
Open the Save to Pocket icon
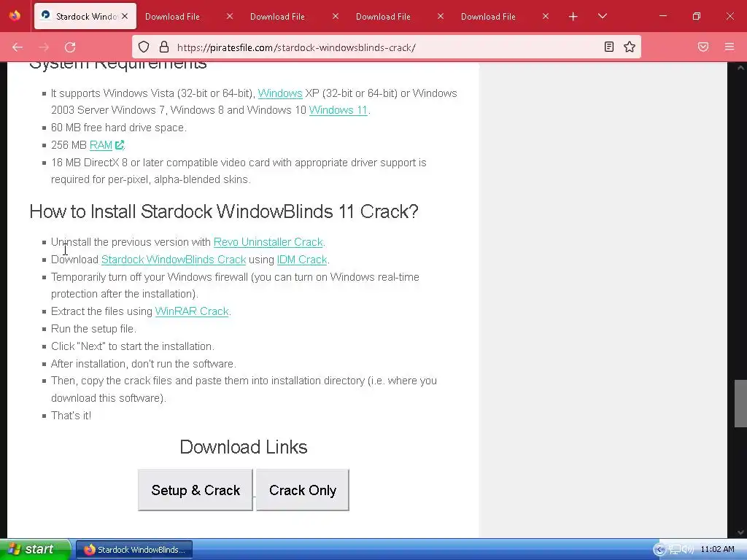pyautogui.click(x=703, y=47)
